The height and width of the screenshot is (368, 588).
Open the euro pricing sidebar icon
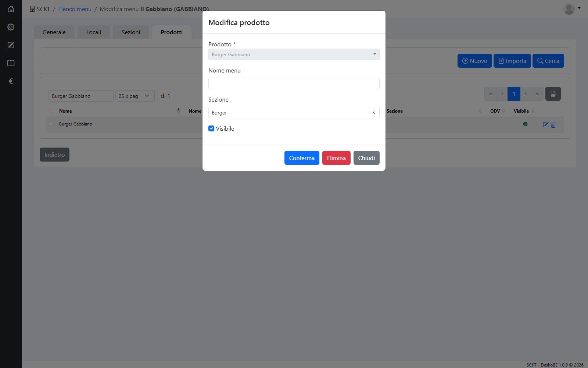tap(11, 81)
